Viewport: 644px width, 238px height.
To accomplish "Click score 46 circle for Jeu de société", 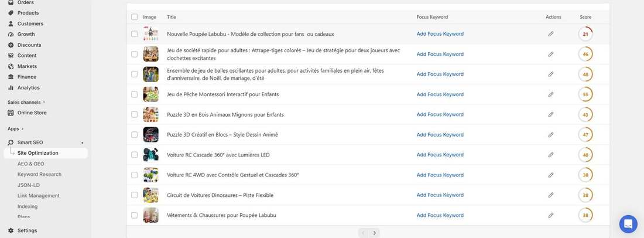I will [x=585, y=54].
